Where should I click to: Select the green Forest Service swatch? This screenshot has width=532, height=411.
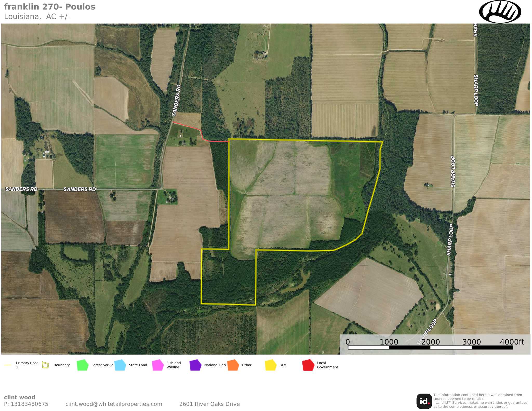tap(83, 365)
